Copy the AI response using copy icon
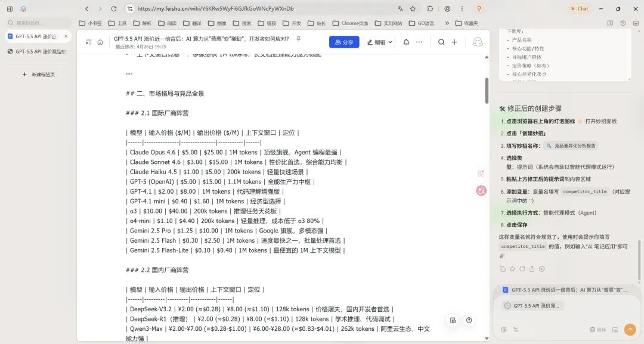The height and width of the screenshot is (344, 644). pyautogui.click(x=503, y=269)
